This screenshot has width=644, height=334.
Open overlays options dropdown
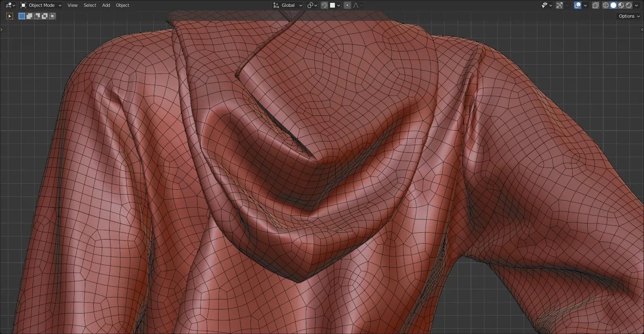point(585,5)
